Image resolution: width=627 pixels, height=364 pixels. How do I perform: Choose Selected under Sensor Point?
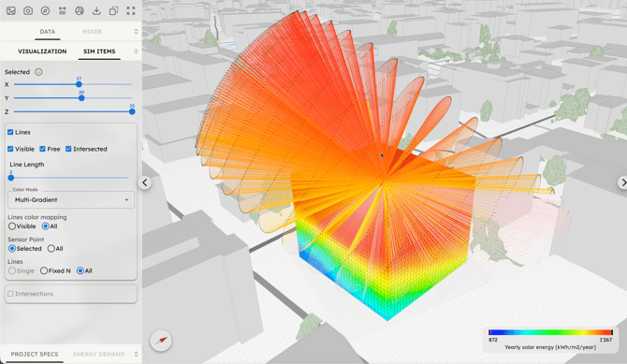[12, 248]
